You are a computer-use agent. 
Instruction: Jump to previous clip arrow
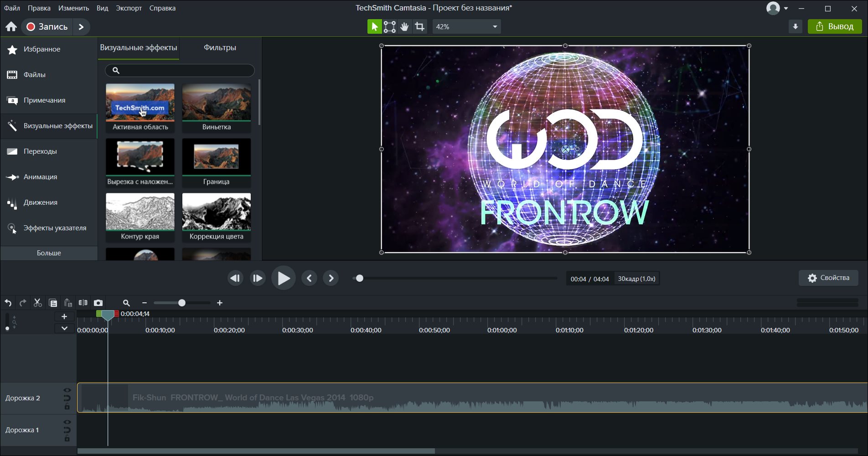(309, 278)
